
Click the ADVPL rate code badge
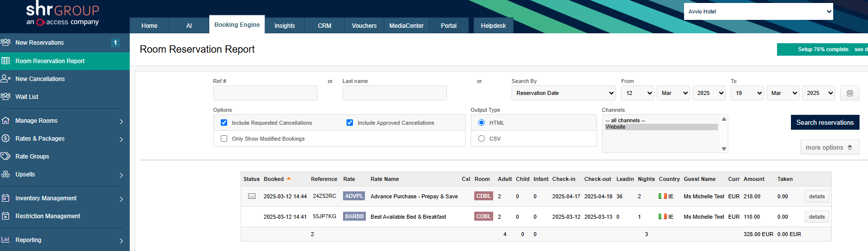point(354,196)
